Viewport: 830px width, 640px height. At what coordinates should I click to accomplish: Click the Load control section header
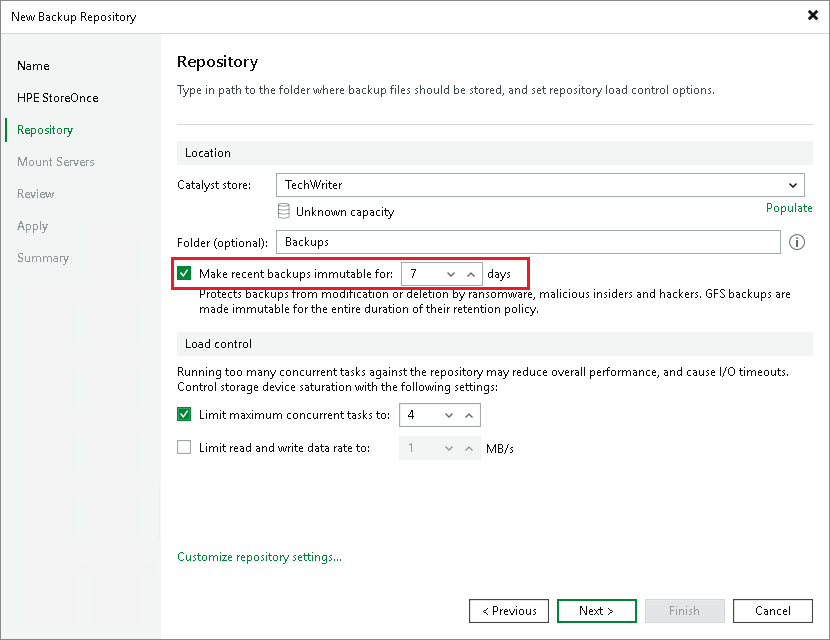495,344
